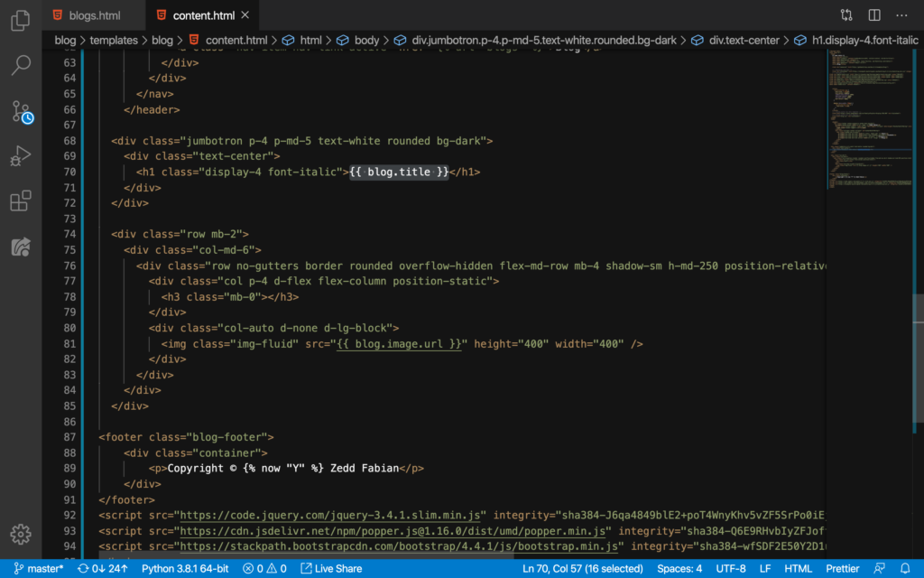The height and width of the screenshot is (578, 924).
Task: Click the Prettier status bar item
Action: (842, 569)
